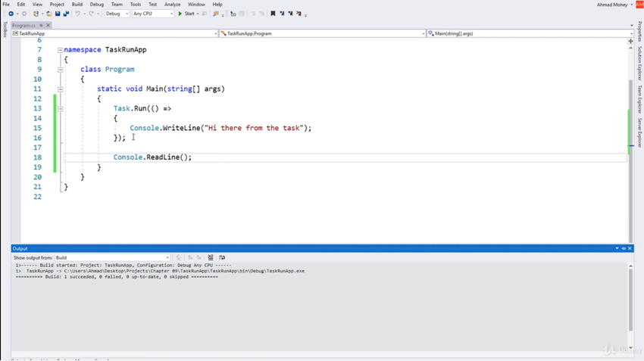Screen dimensions: 644x361
Task: Click the Navigate Backward toolbar icon
Action: coord(11,14)
